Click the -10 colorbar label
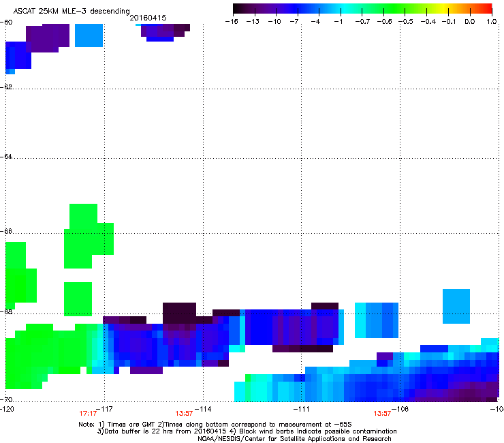This screenshot has height=443, width=504. tap(274, 22)
